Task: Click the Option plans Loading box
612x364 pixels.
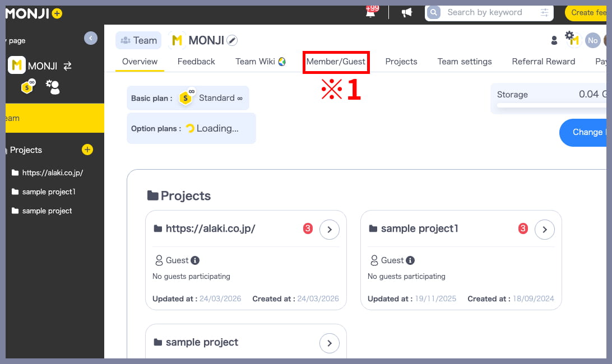Action: pos(191,128)
